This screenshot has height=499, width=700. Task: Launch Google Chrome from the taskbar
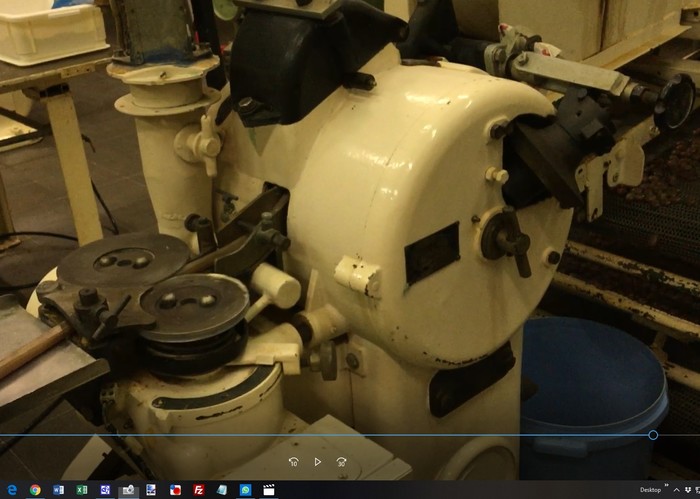tap(35, 490)
